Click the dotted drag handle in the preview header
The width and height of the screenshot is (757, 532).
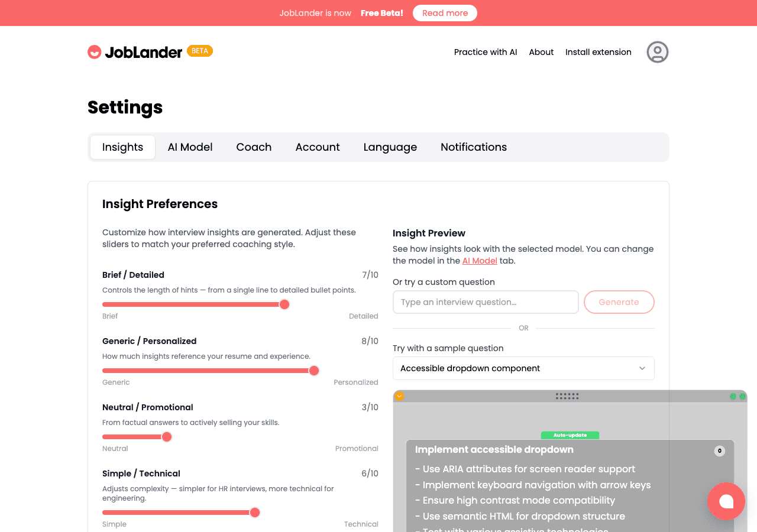pyautogui.click(x=567, y=396)
